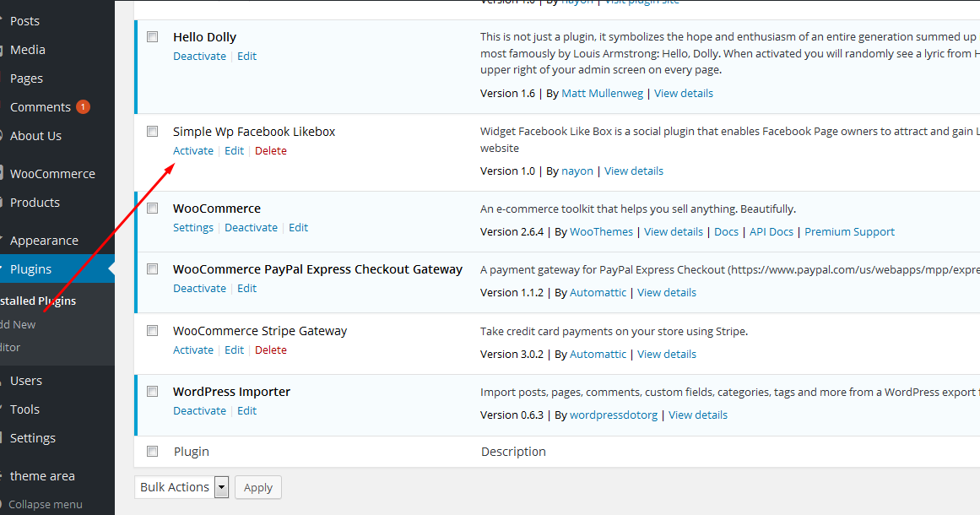Activate WooCommerce Stripe Gateway

(x=193, y=350)
